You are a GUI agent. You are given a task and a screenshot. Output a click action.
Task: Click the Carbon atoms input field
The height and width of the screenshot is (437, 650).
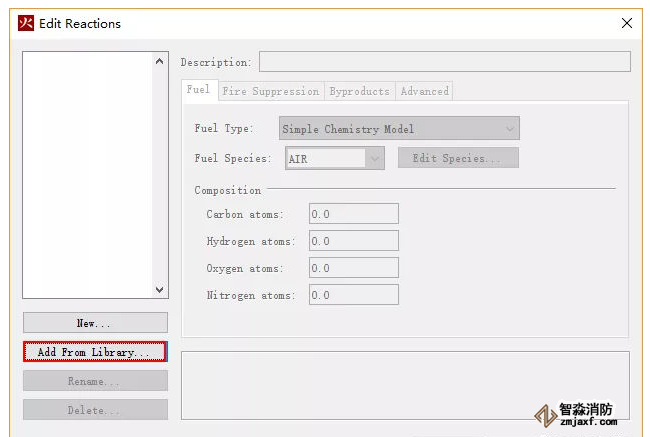[354, 214]
